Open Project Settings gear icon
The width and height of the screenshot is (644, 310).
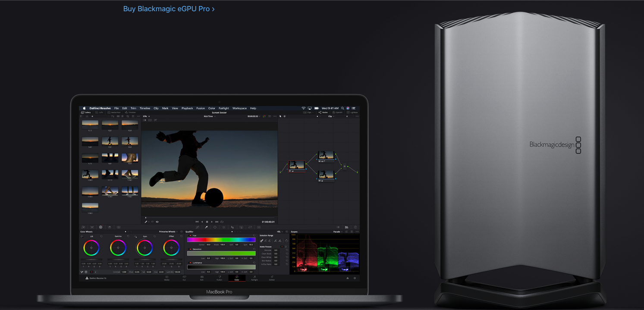[355, 278]
